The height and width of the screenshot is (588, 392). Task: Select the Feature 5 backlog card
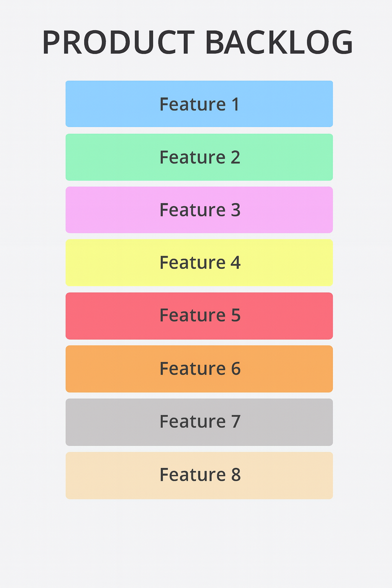coord(199,316)
